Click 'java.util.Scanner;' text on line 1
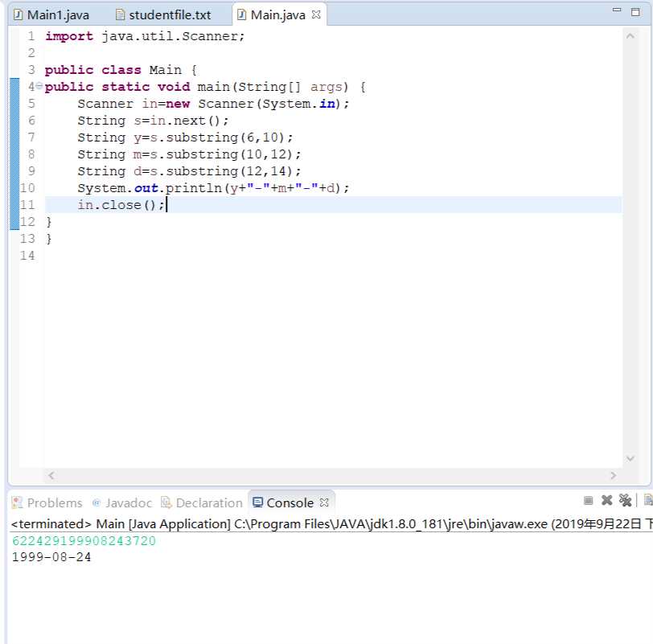This screenshot has width=653, height=644. [173, 36]
